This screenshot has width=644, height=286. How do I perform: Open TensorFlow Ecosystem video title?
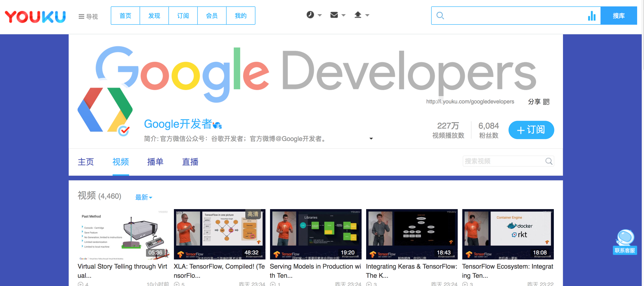coord(508,271)
